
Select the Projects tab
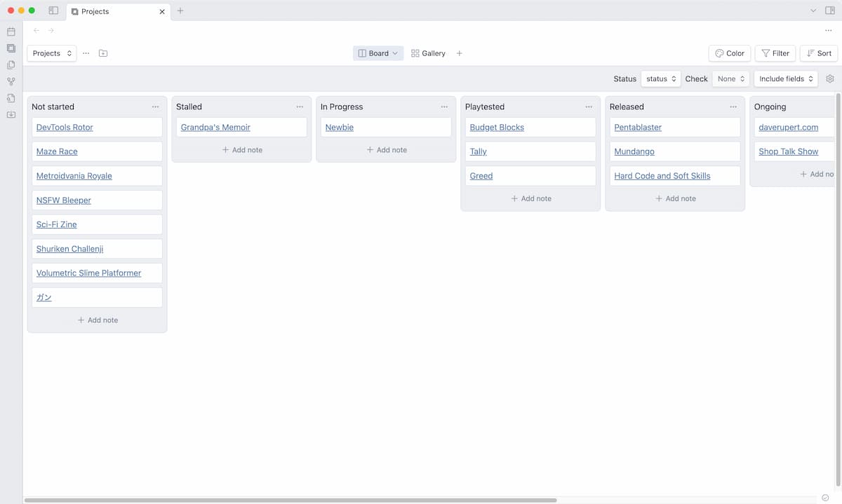click(x=119, y=12)
